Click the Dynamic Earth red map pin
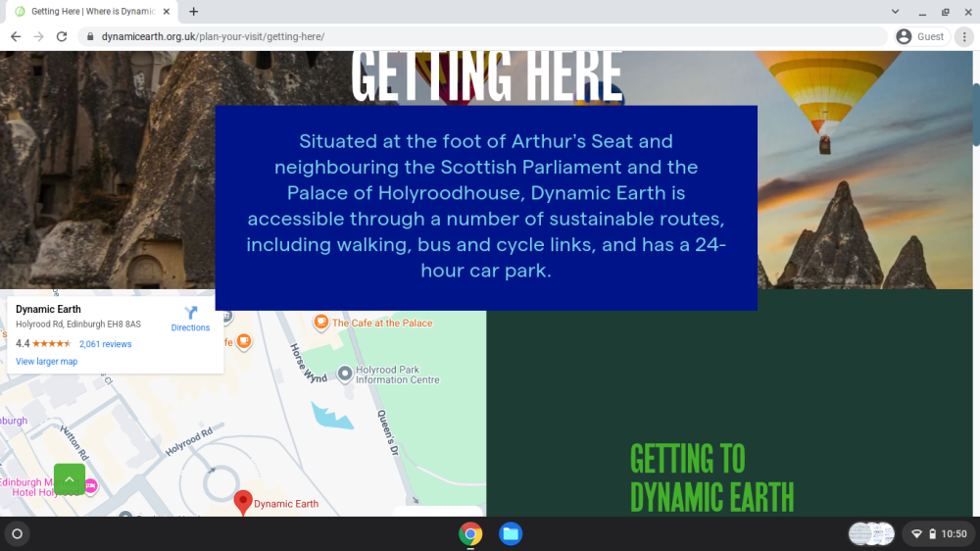Viewport: 980px width, 551px height. point(242,502)
